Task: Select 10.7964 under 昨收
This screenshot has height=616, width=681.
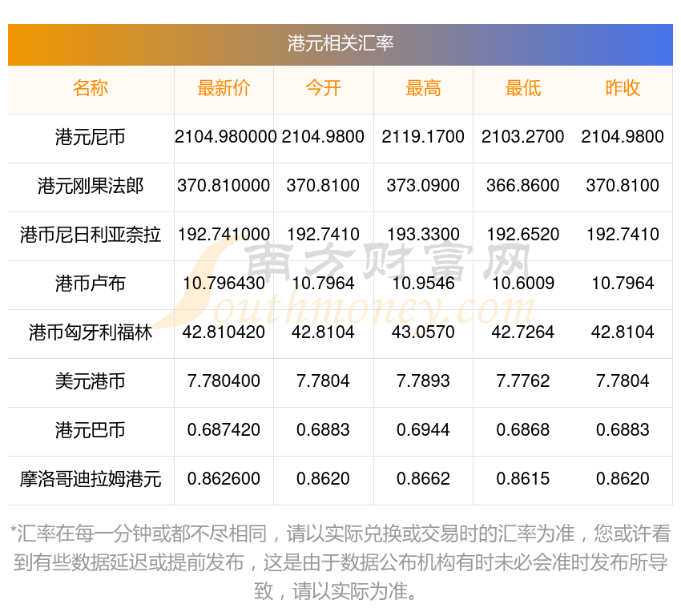Action: click(623, 284)
